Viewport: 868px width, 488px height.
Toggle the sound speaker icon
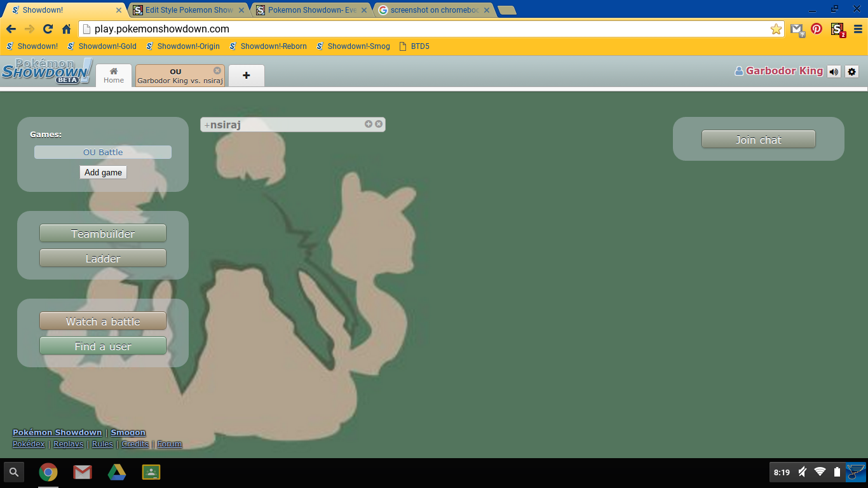(834, 72)
